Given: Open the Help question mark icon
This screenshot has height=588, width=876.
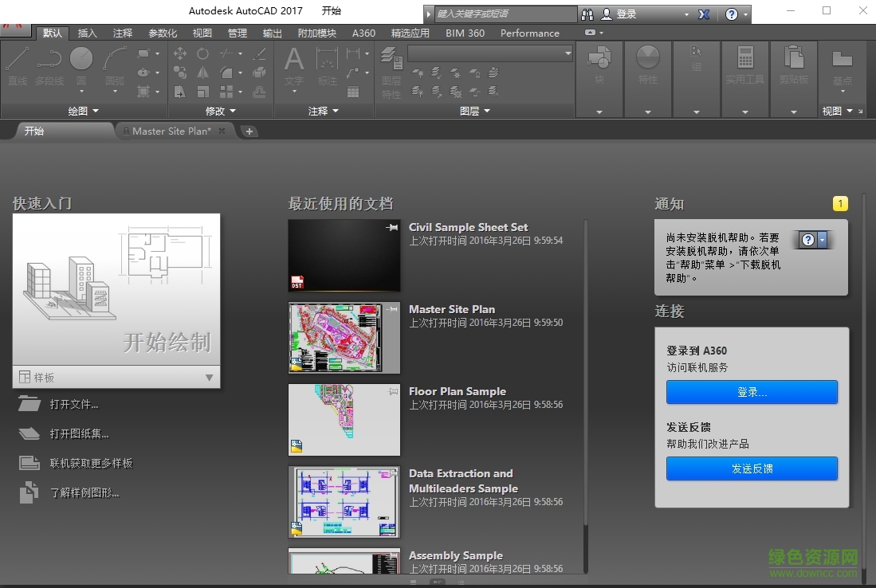Looking at the screenshot, I should (732, 14).
